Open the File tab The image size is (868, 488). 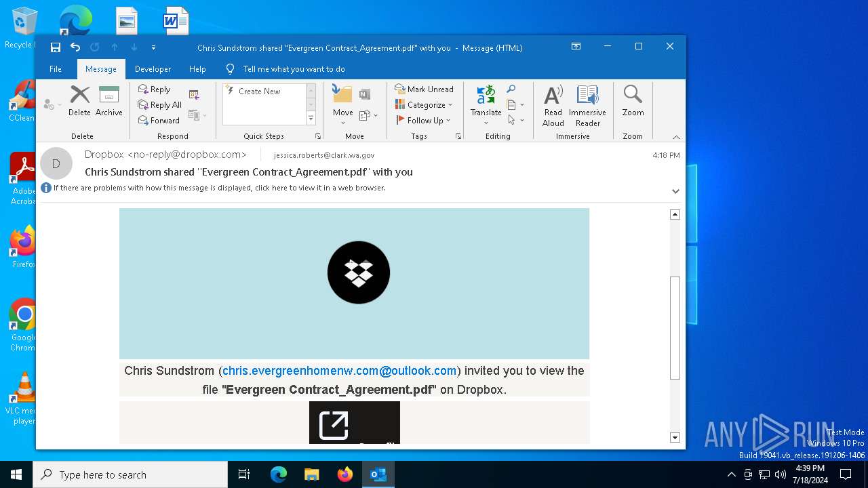(56, 69)
